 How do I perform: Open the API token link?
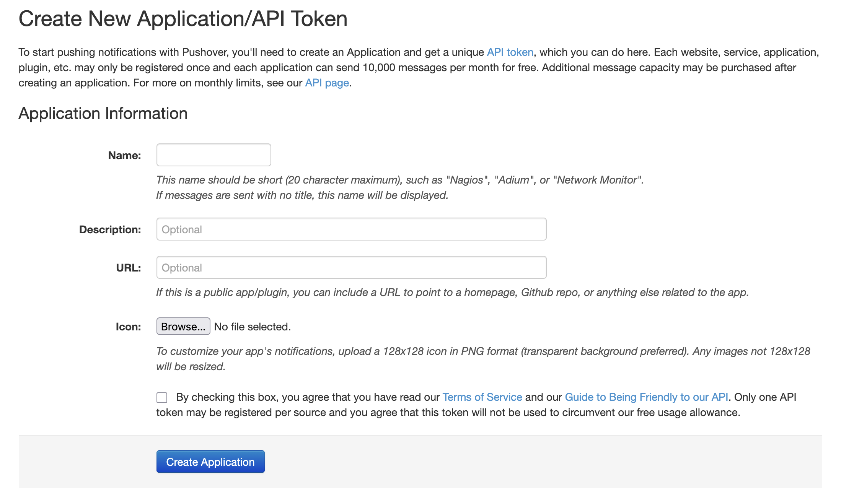[510, 52]
